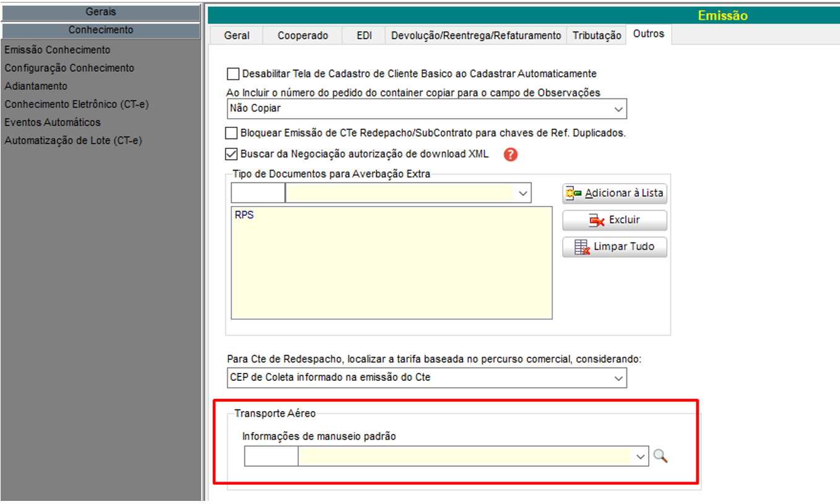Go to Devolução/Reentrega/Refaturamento tab
This screenshot has height=504, width=840.
pyautogui.click(x=476, y=35)
